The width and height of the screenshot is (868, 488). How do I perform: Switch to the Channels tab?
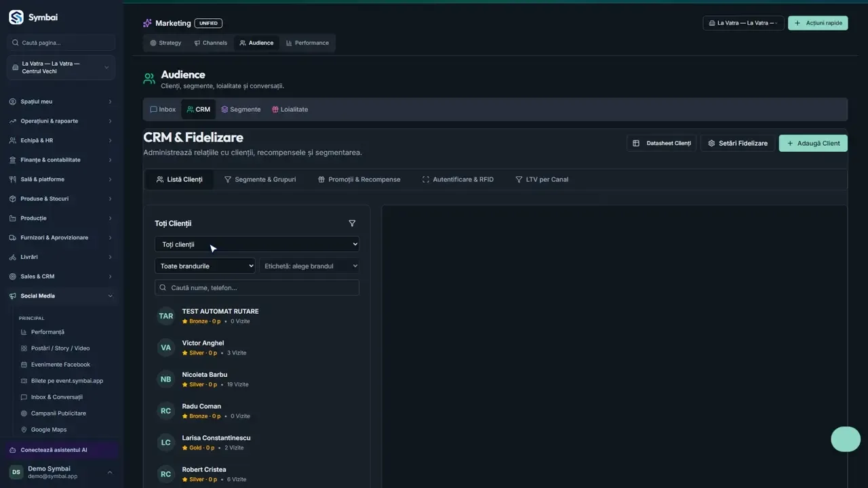click(x=210, y=43)
